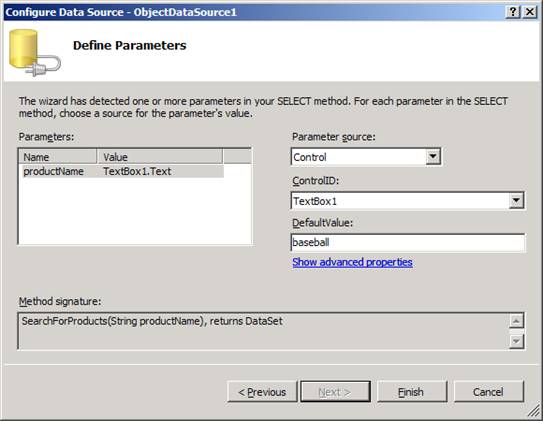Click the Value column header
The image size is (543, 421).
coord(160,157)
